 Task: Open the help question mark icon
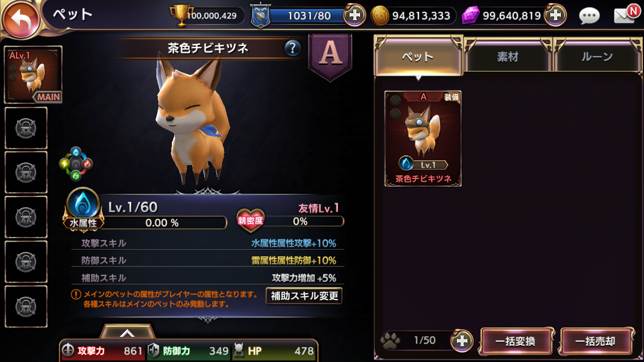[292, 48]
